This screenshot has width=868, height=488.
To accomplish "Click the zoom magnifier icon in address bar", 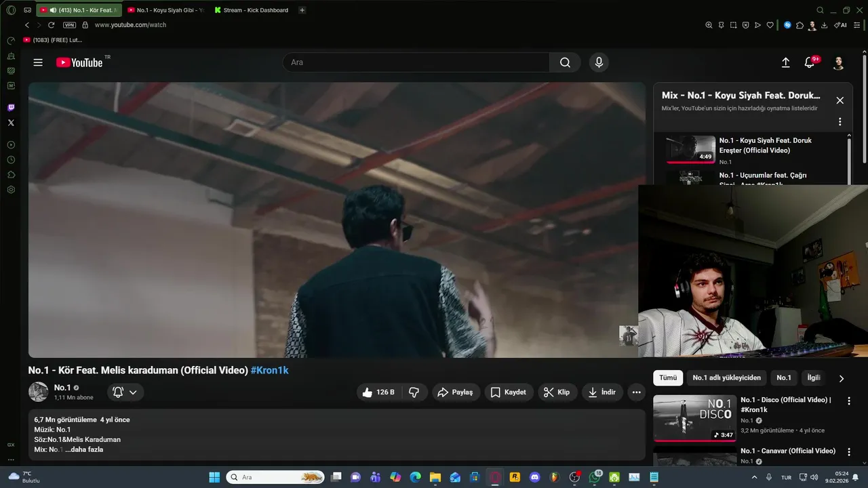I will 709,25.
